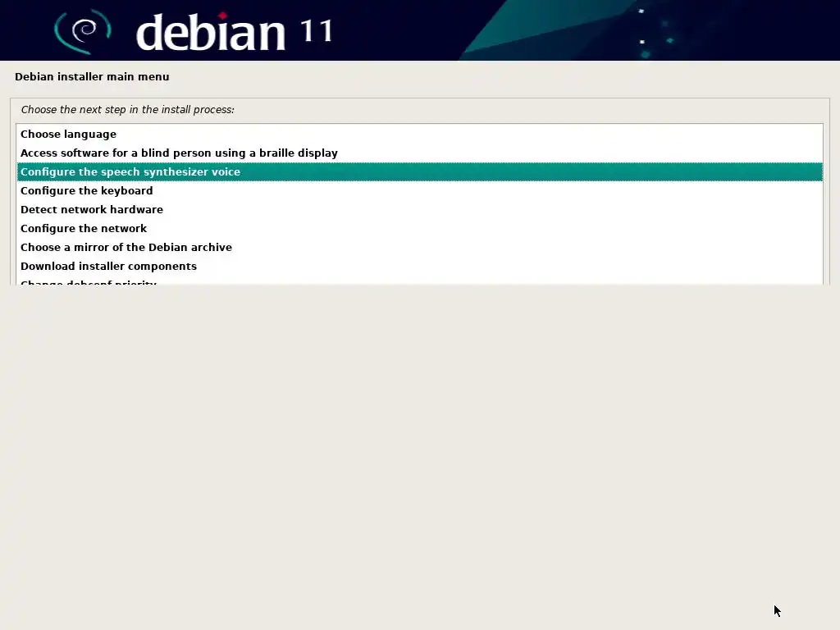Select the Configure the network step

(x=419, y=228)
